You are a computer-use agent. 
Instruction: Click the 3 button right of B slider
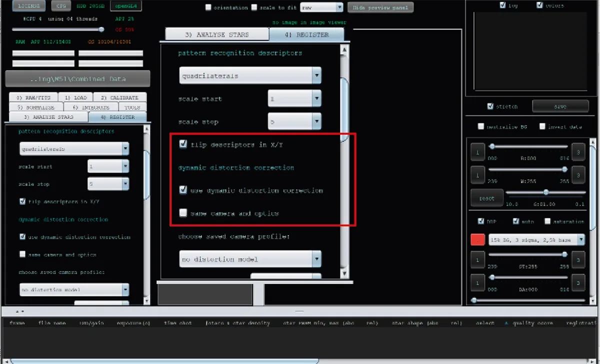[578, 152]
